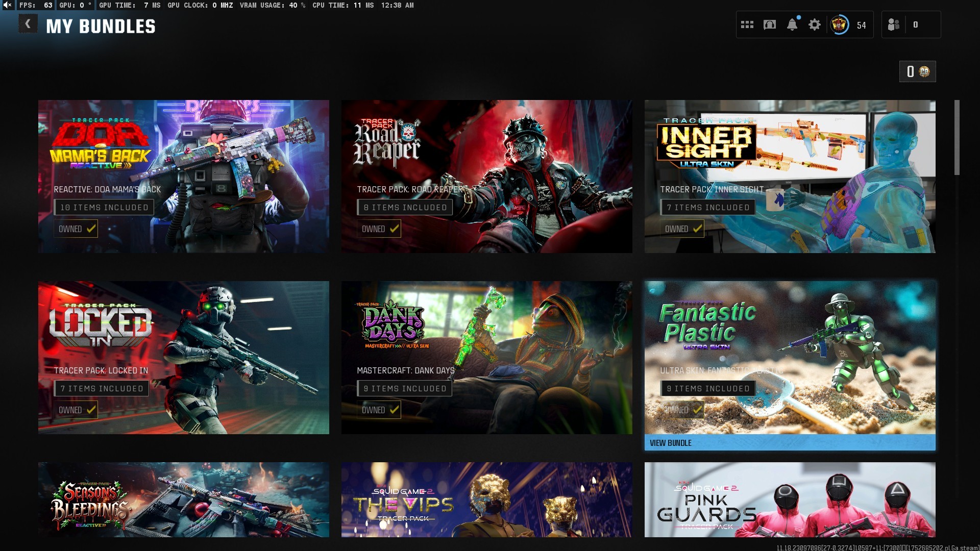Screen dimensions: 980x551
Task: Click the My Bundles page title
Action: coord(101,26)
